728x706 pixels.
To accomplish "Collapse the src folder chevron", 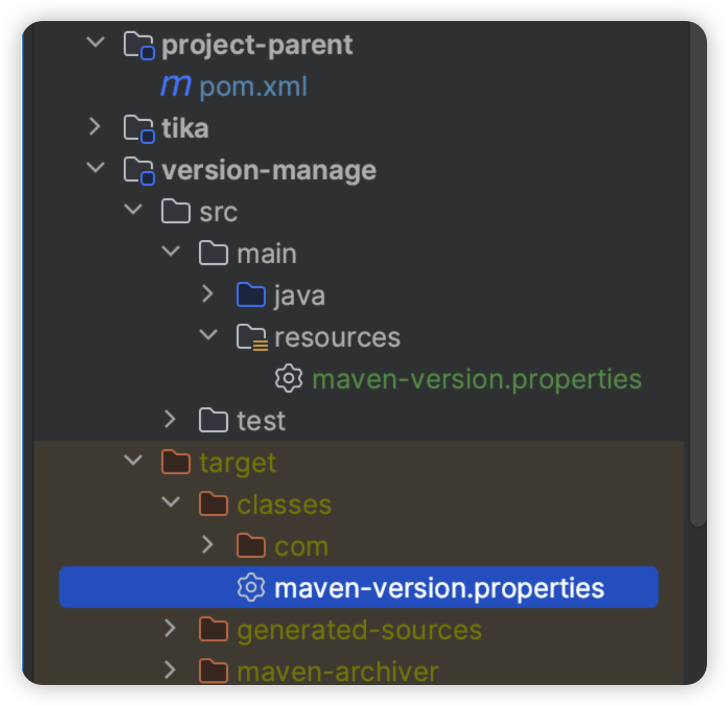I will [133, 209].
